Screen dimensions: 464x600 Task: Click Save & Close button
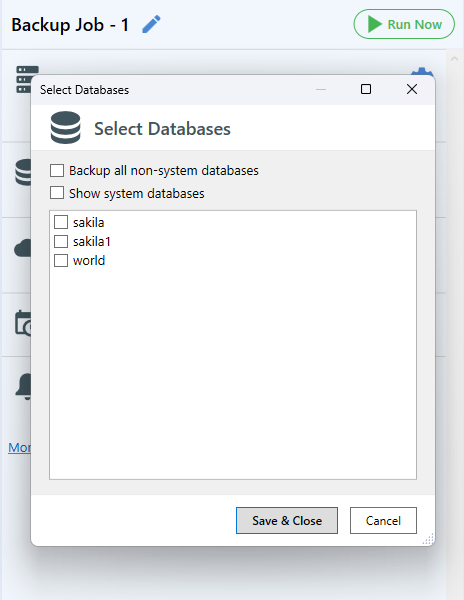287,520
